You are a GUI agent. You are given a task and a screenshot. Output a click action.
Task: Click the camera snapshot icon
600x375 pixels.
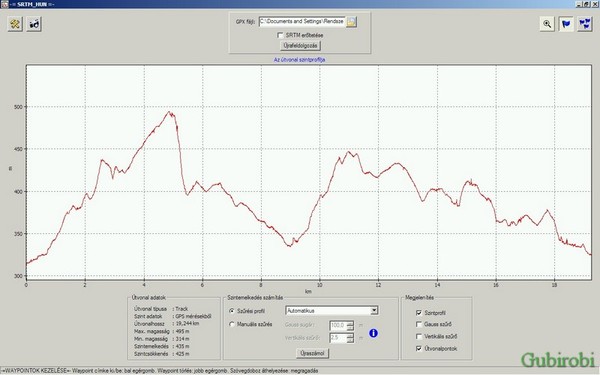34,24
